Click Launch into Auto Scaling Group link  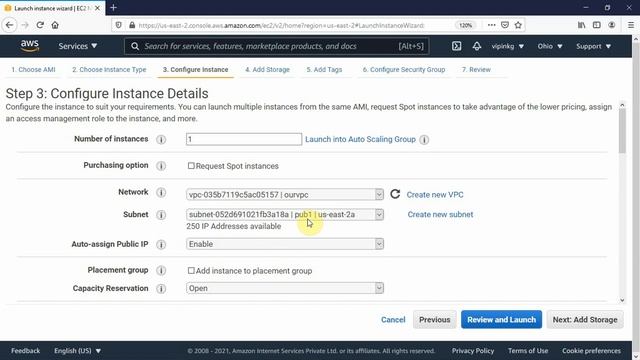pyautogui.click(x=360, y=139)
